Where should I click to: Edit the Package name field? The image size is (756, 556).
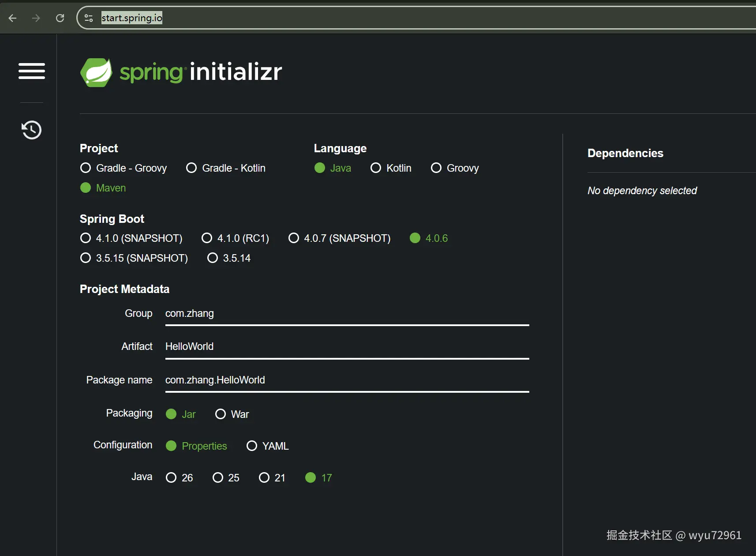tap(347, 380)
